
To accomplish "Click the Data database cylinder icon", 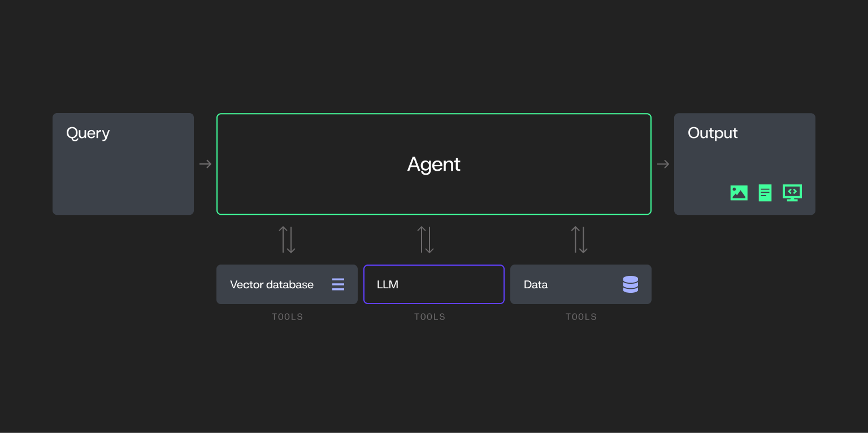I will 631,284.
